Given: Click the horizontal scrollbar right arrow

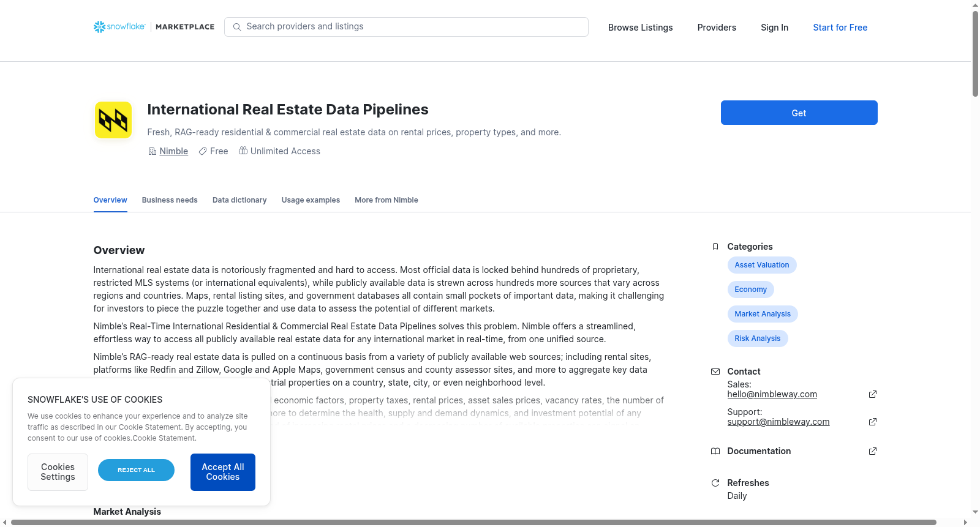Looking at the screenshot, I should pyautogui.click(x=966, y=522).
